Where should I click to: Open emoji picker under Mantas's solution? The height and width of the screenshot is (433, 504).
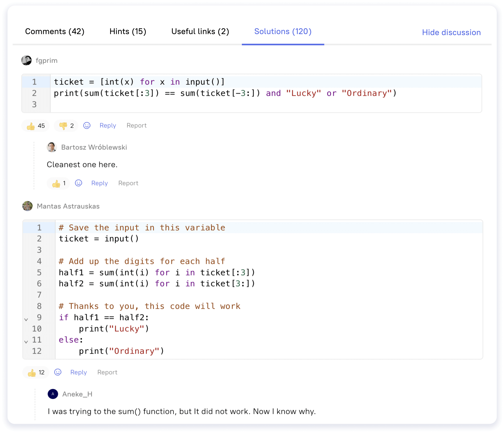58,372
